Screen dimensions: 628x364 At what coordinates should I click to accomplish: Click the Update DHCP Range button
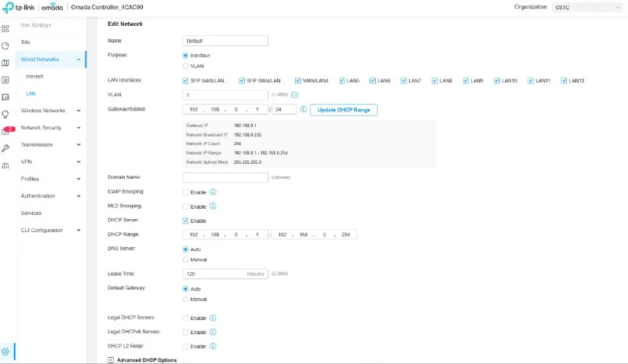click(344, 110)
